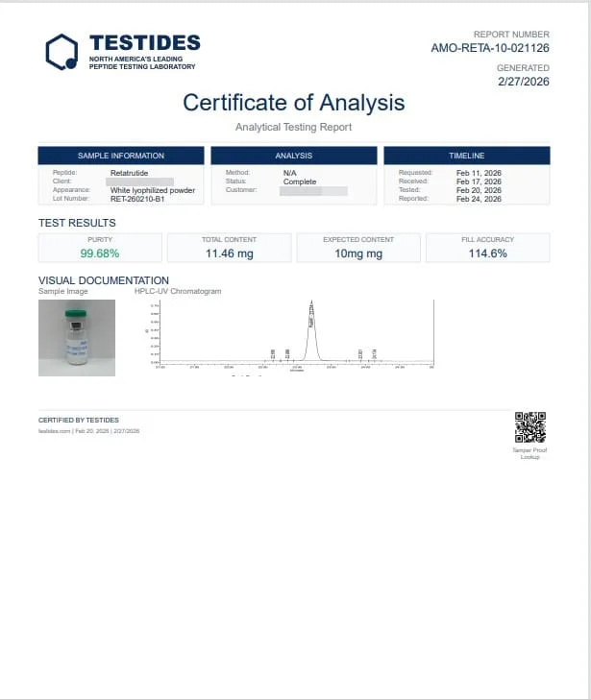Click the Tamper Proof Lookup label

tap(529, 453)
